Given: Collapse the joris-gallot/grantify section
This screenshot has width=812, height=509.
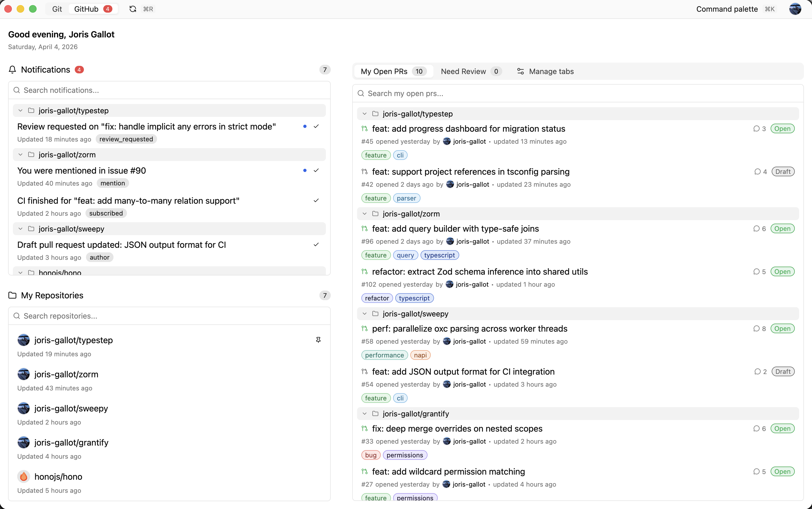Looking at the screenshot, I should 364,414.
